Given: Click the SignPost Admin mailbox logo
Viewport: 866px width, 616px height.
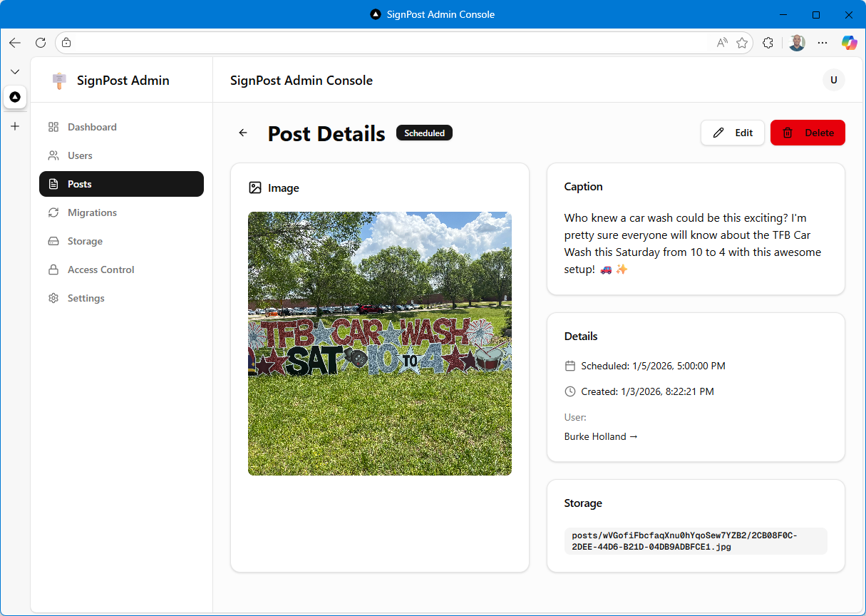Looking at the screenshot, I should click(x=59, y=81).
